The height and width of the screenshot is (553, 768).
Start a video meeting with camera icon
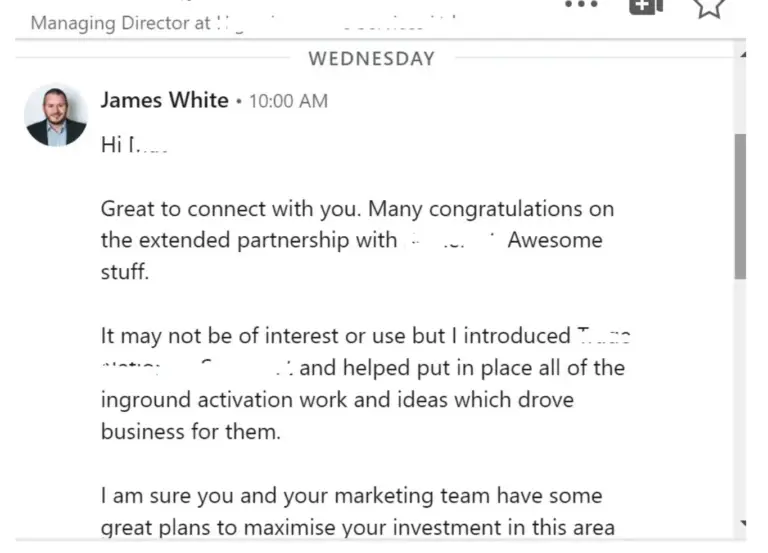click(646, 7)
